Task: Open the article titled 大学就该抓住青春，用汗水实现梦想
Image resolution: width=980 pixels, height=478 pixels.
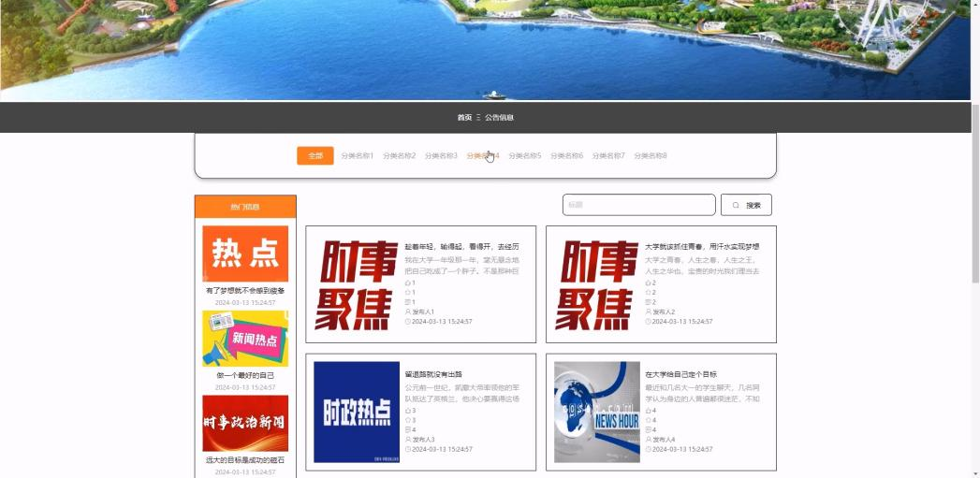Action: click(702, 247)
